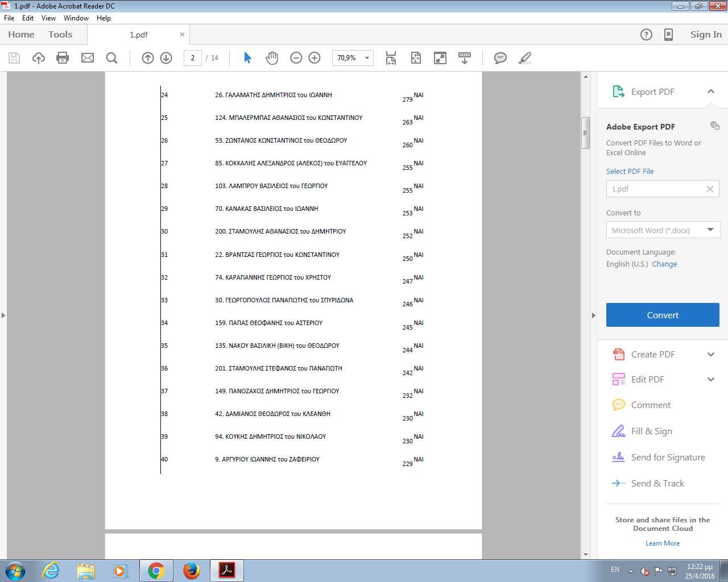Image resolution: width=728 pixels, height=582 pixels.
Task: Open the Help menu
Action: 104,18
